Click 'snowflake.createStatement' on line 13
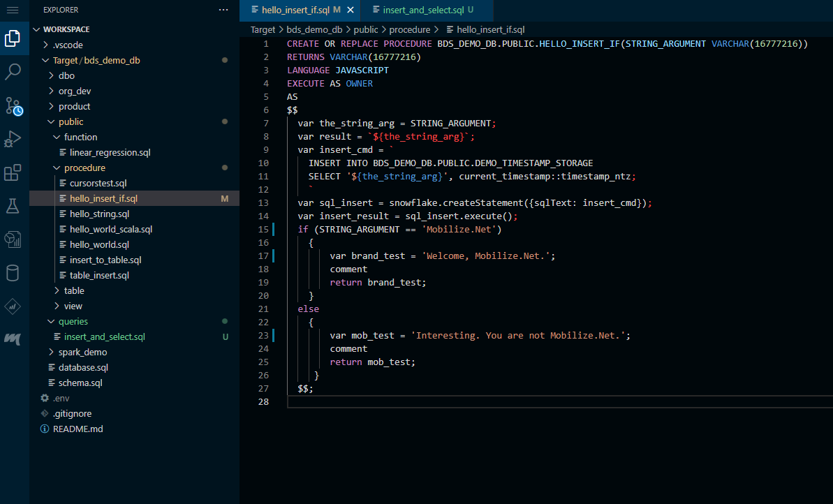 pyautogui.click(x=457, y=203)
